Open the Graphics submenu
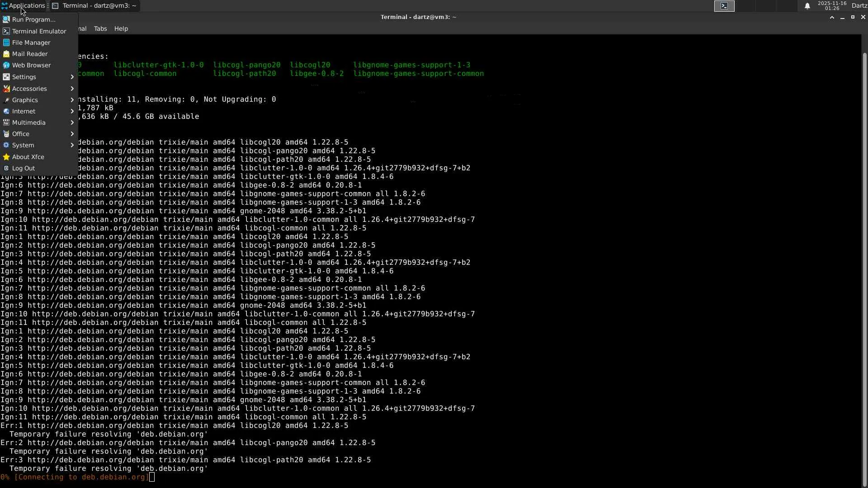The width and height of the screenshot is (868, 488). pyautogui.click(x=25, y=100)
